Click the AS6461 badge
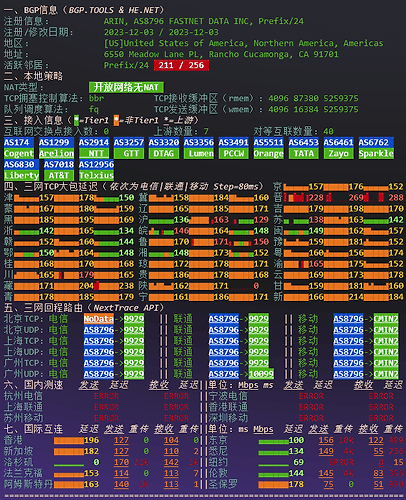This screenshot has width=406, height=500. [x=339, y=142]
